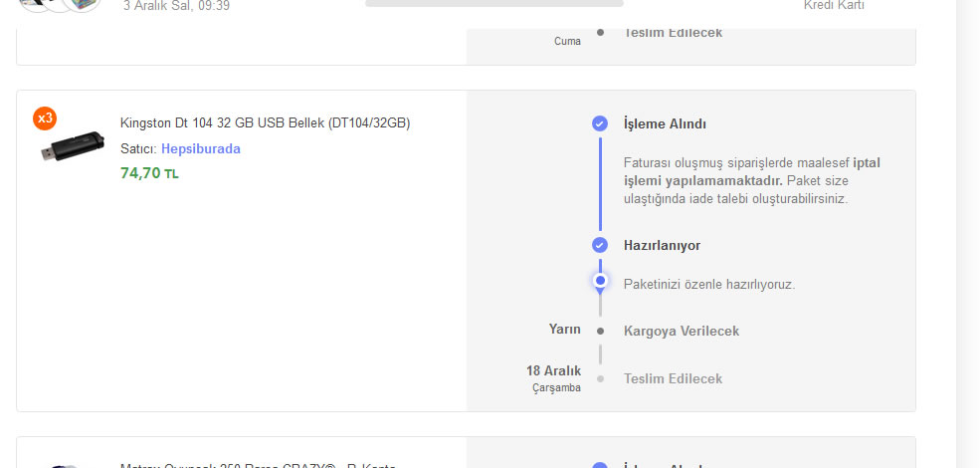The image size is (980, 468).
Task: Click the 74,70 TL price text
Action: click(x=149, y=173)
